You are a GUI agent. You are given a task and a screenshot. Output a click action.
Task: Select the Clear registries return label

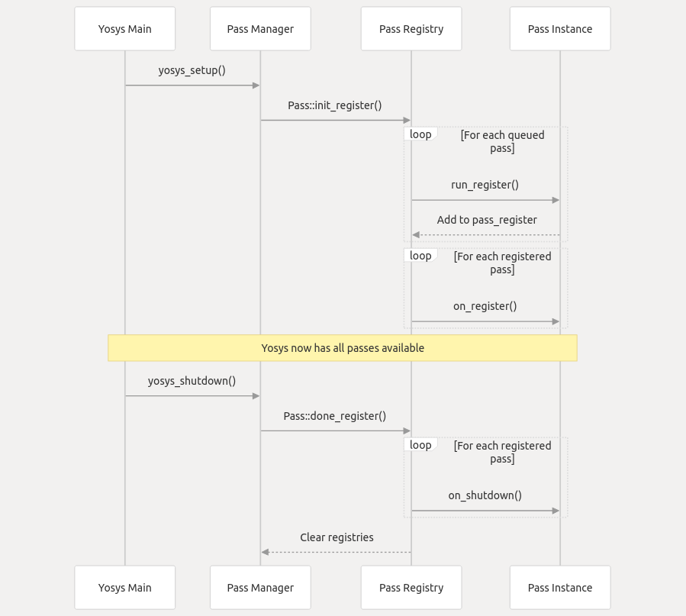[x=337, y=537]
